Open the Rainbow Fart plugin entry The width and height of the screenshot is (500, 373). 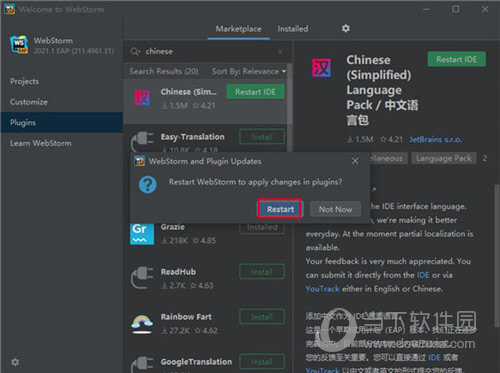[186, 317]
